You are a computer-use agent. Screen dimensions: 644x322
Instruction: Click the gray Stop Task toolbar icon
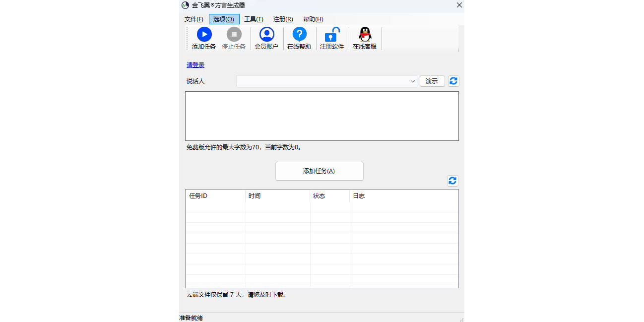click(234, 34)
